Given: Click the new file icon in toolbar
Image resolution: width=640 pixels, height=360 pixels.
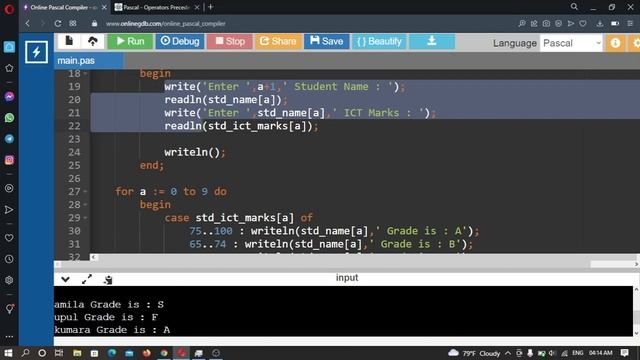Looking at the screenshot, I should point(69,41).
